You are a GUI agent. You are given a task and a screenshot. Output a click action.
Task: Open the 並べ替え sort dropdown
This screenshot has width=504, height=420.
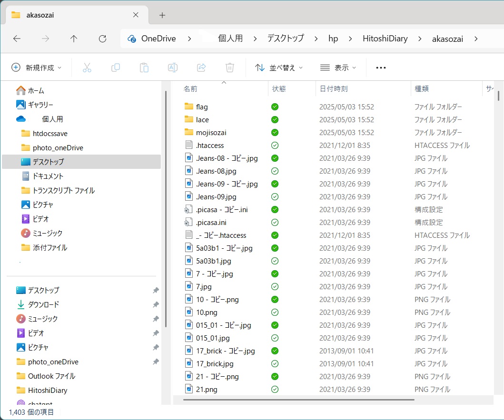pyautogui.click(x=279, y=68)
